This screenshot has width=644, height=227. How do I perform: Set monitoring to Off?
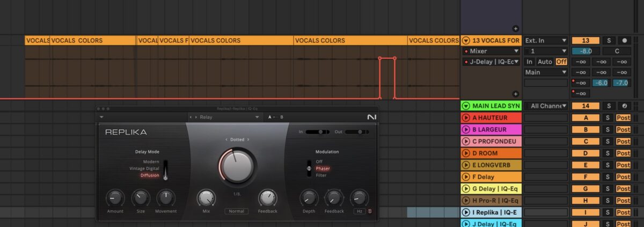click(561, 62)
